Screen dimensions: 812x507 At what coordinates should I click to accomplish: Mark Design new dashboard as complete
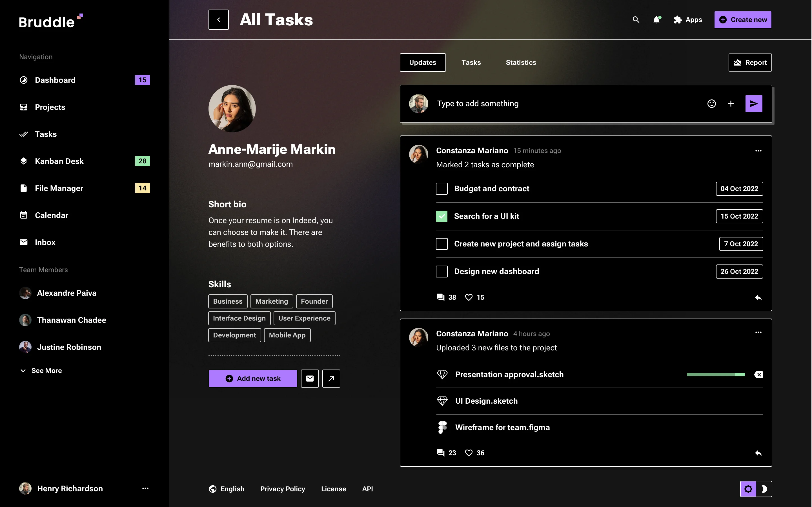tap(442, 271)
